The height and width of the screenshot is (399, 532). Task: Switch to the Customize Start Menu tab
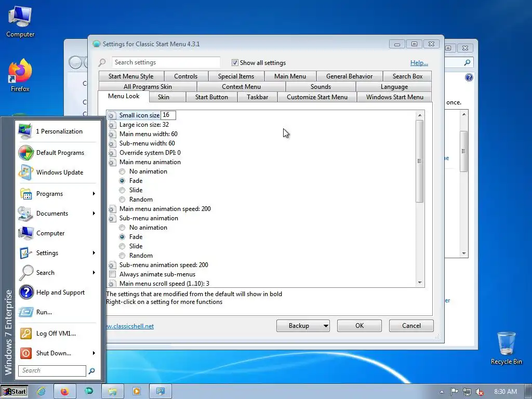(317, 97)
